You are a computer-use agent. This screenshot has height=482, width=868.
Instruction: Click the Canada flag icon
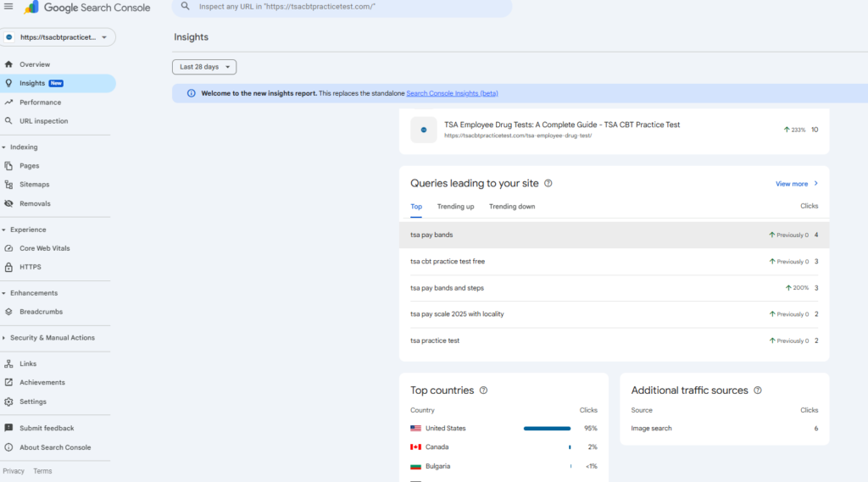coord(415,447)
